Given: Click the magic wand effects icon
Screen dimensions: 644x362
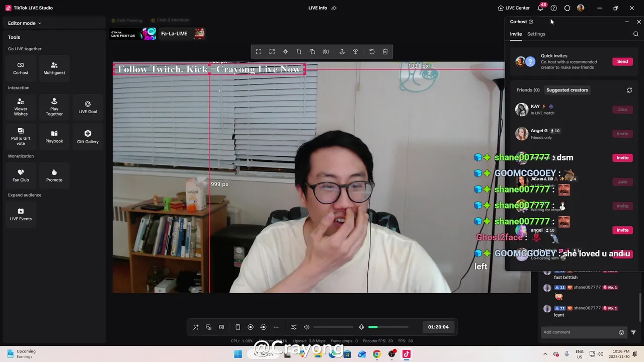Looking at the screenshot, I should (x=196, y=327).
